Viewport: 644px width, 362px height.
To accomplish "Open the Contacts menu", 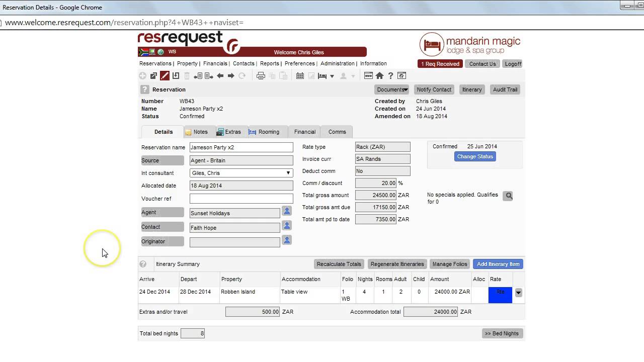I will tap(244, 64).
